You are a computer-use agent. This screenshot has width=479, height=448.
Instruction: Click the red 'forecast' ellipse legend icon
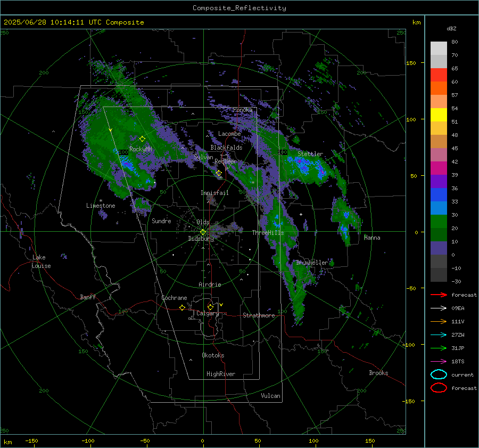click(439, 388)
